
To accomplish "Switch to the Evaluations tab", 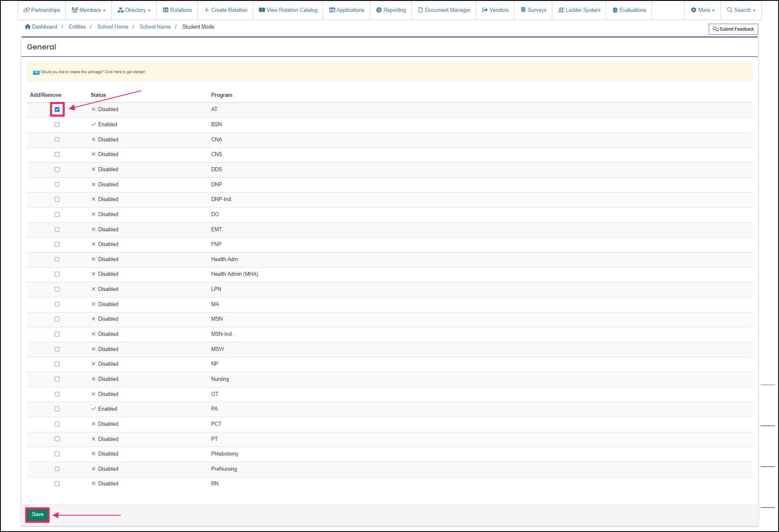I will [628, 10].
